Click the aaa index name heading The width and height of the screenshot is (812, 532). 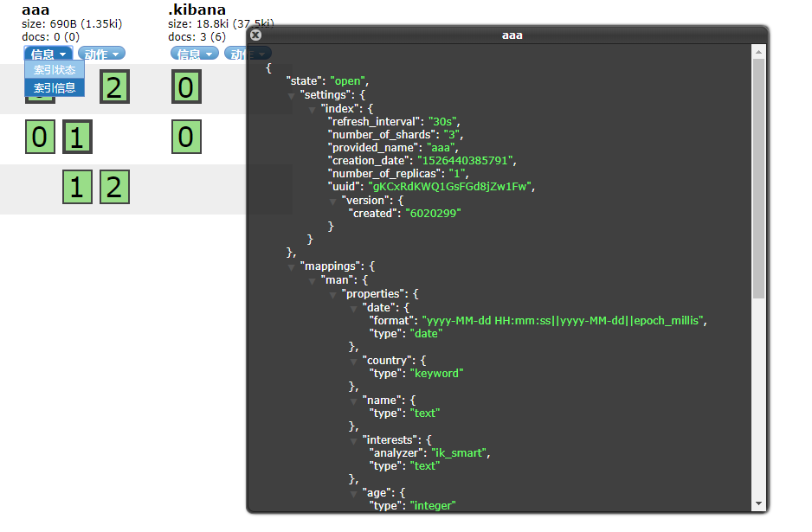click(35, 10)
